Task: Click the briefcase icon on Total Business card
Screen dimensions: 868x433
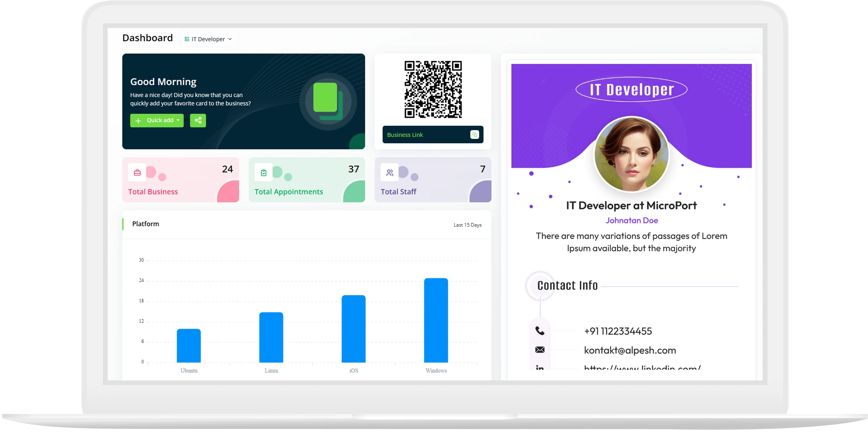Action: tap(137, 172)
